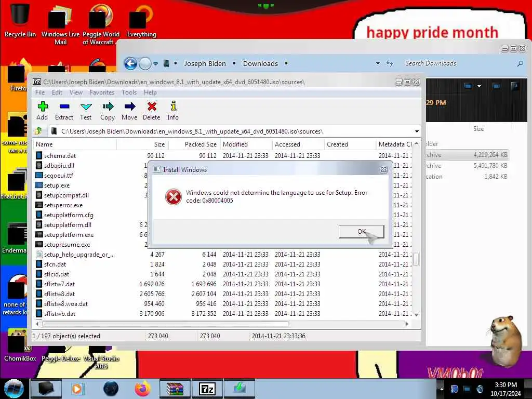Select the setup.exe file
532x399 pixels.
point(57,185)
